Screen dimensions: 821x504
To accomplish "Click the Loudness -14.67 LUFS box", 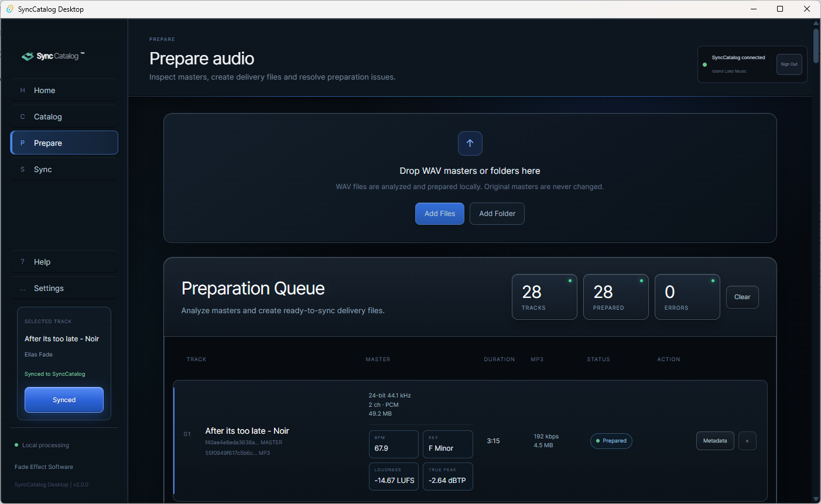I will [x=394, y=476].
